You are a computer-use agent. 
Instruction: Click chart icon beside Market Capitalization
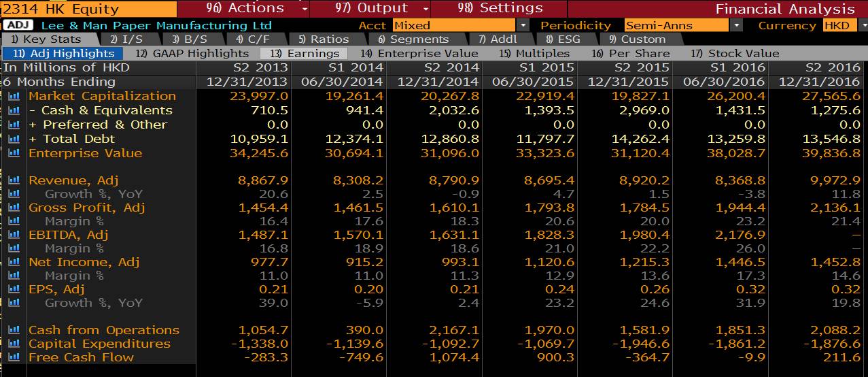(14, 96)
